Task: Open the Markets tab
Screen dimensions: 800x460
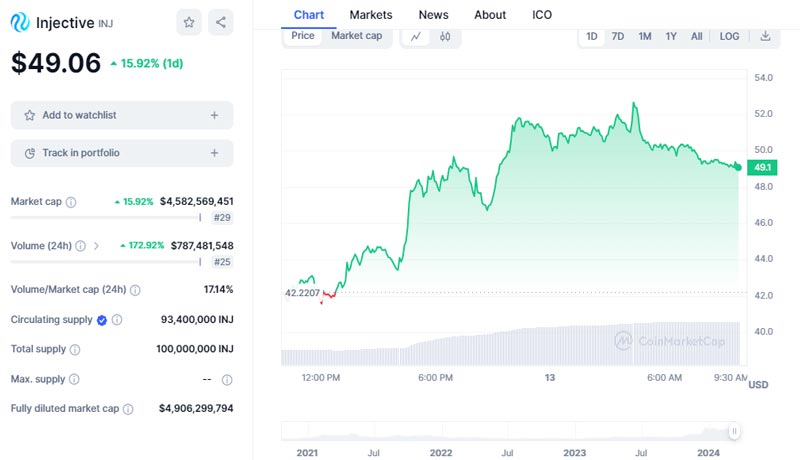Action: point(371,15)
